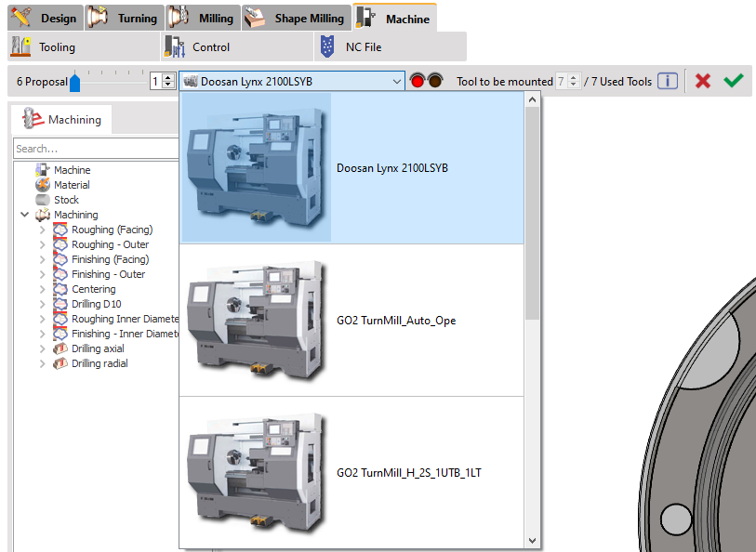Screen dimensions: 756x552
Task: Collapse the Machining tree node
Action: (24, 215)
